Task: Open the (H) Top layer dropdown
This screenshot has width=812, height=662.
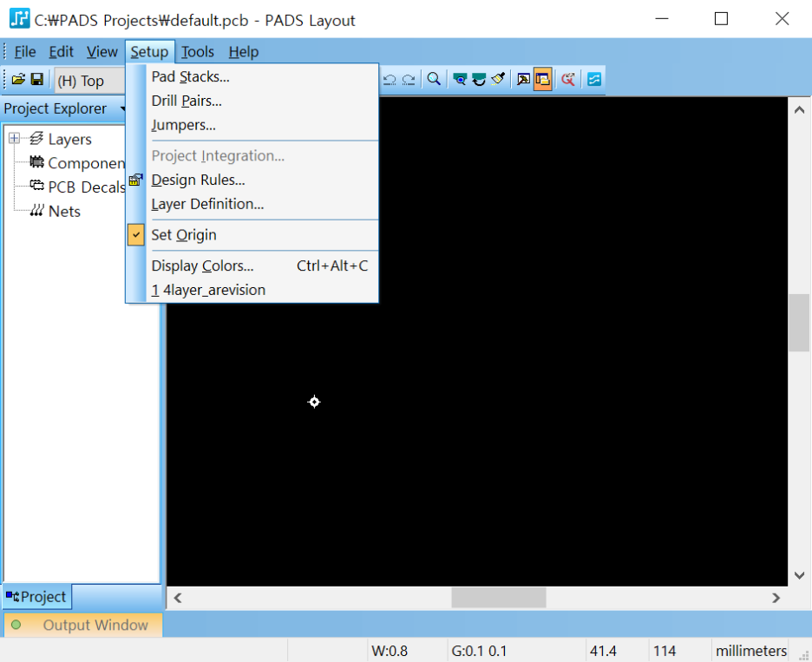Action: (89, 81)
